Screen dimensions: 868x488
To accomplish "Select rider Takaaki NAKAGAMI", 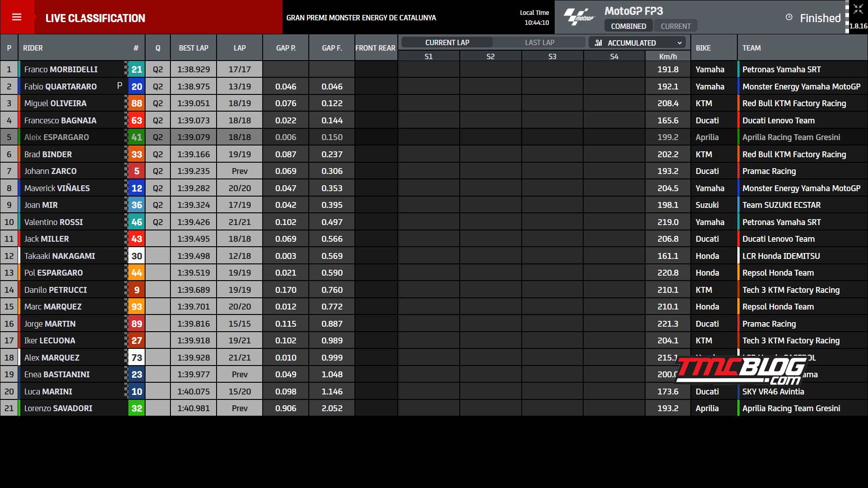I will pyautogui.click(x=60, y=256).
